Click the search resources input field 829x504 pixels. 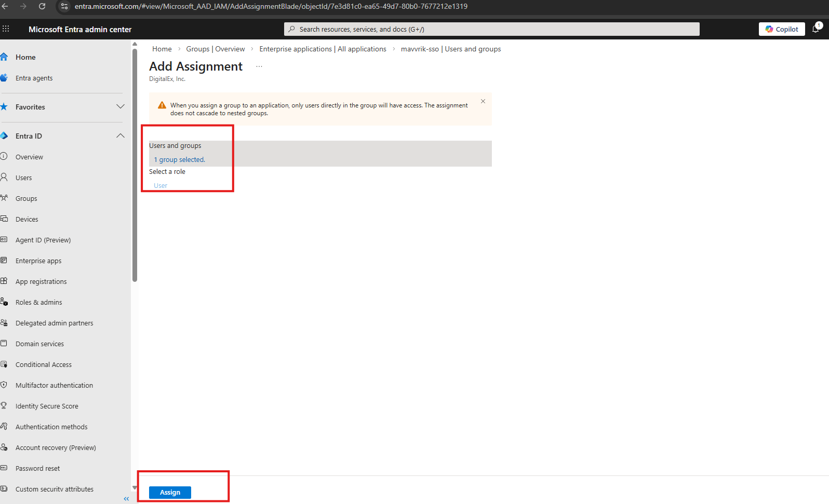491,29
